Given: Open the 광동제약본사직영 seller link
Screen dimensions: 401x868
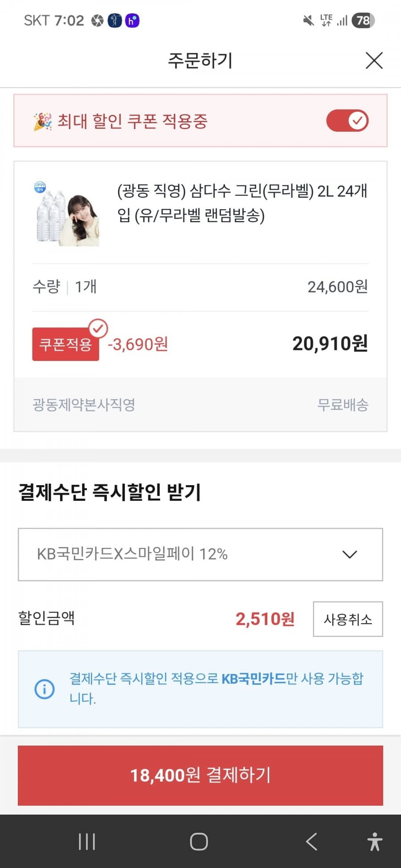Looking at the screenshot, I should [84, 405].
